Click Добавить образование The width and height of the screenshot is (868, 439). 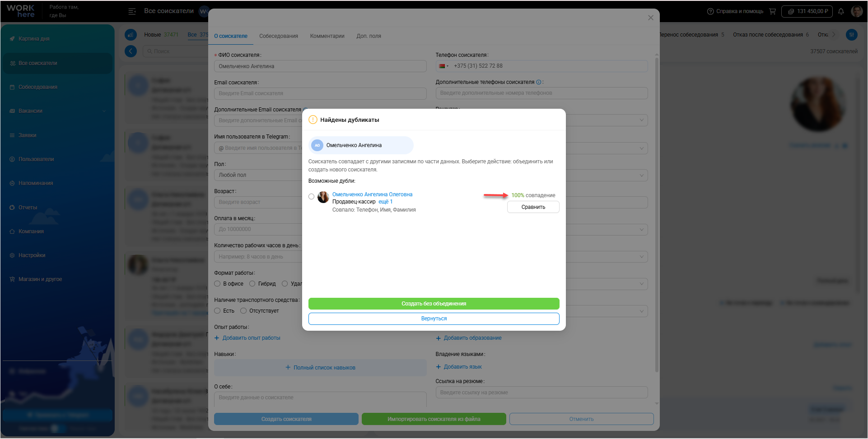(469, 338)
